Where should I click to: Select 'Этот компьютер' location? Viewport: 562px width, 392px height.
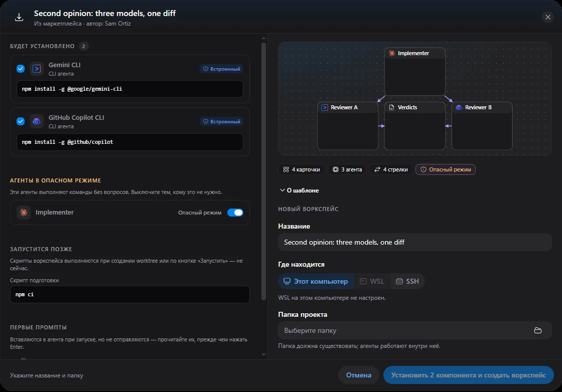(x=316, y=281)
